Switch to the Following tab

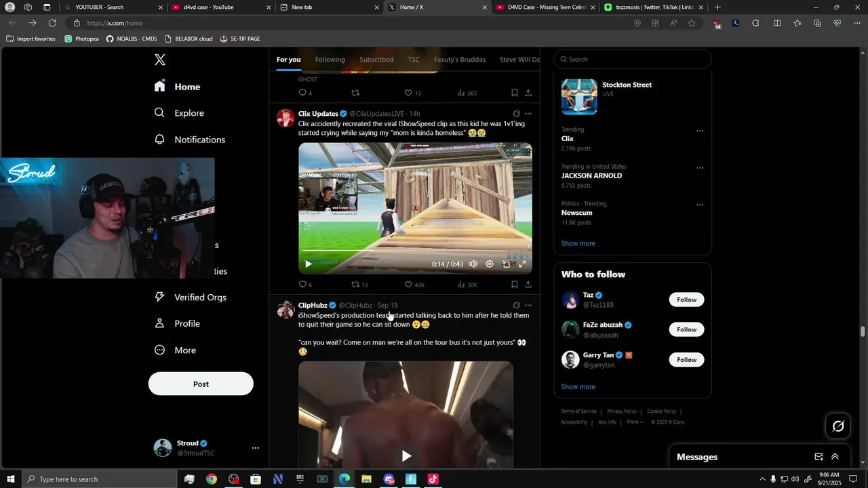click(x=330, y=60)
